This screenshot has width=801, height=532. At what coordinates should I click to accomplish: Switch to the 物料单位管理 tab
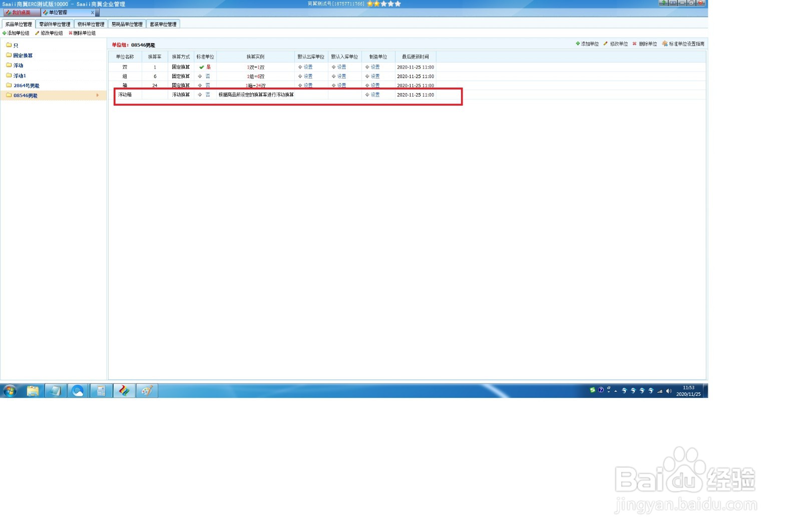tap(91, 24)
